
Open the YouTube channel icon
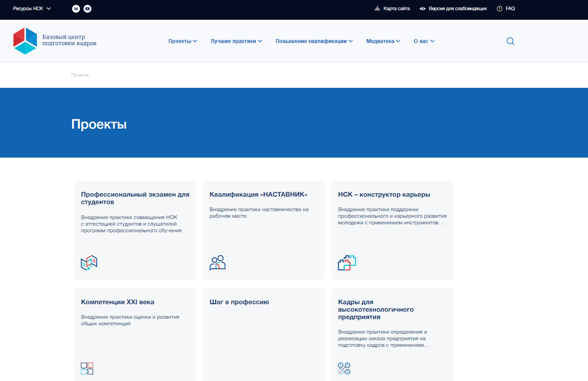pyautogui.click(x=87, y=9)
